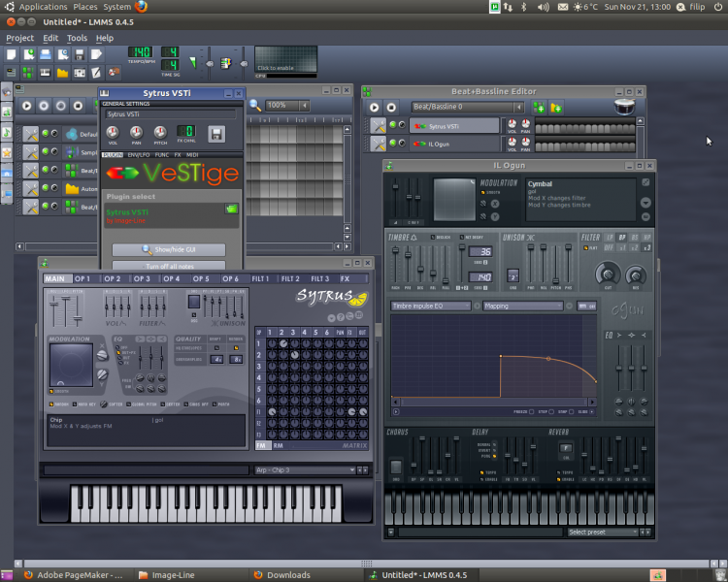Click the Song Editor play button
Screen dimensions: 728x582
pyautogui.click(x=27, y=106)
